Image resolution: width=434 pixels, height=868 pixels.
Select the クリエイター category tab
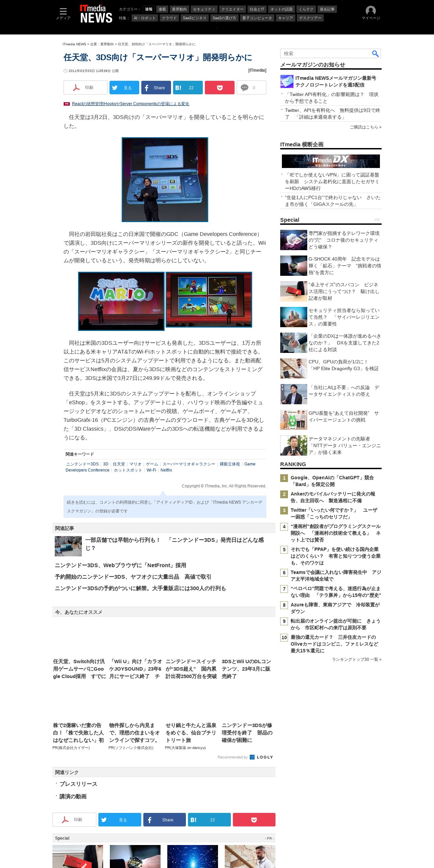click(232, 9)
